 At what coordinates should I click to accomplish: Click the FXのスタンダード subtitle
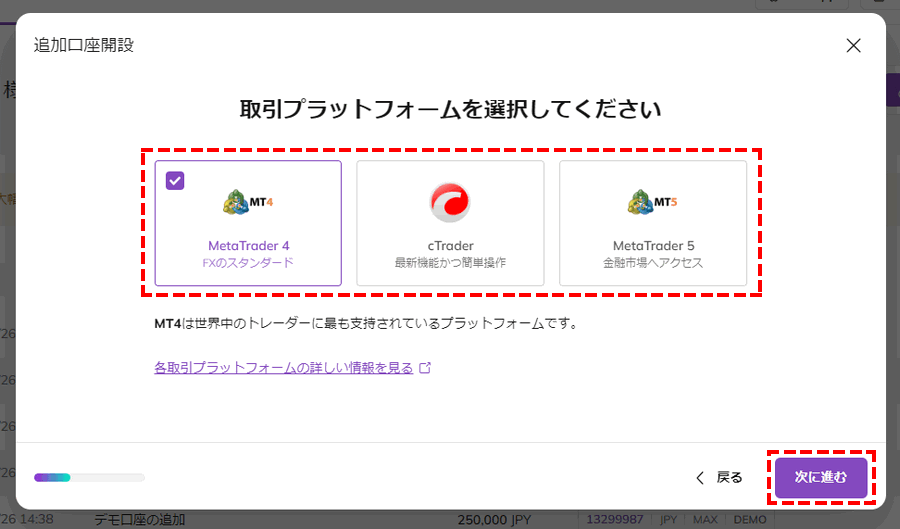coord(248,263)
